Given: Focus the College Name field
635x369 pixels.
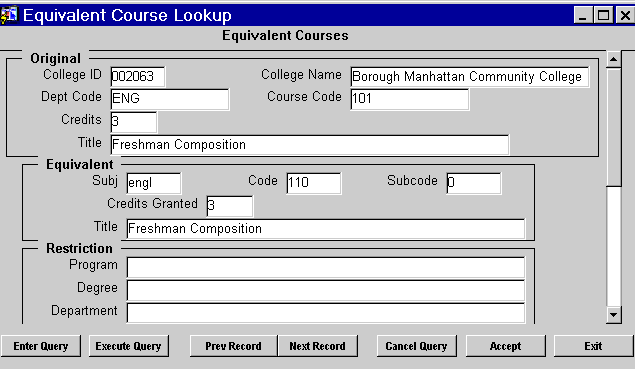Looking at the screenshot, I should pos(470,77).
